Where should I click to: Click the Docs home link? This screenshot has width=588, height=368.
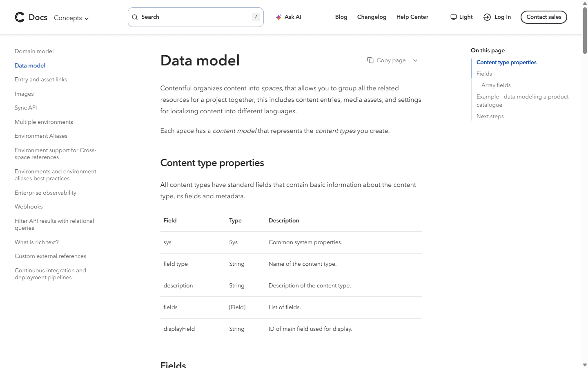(31, 17)
